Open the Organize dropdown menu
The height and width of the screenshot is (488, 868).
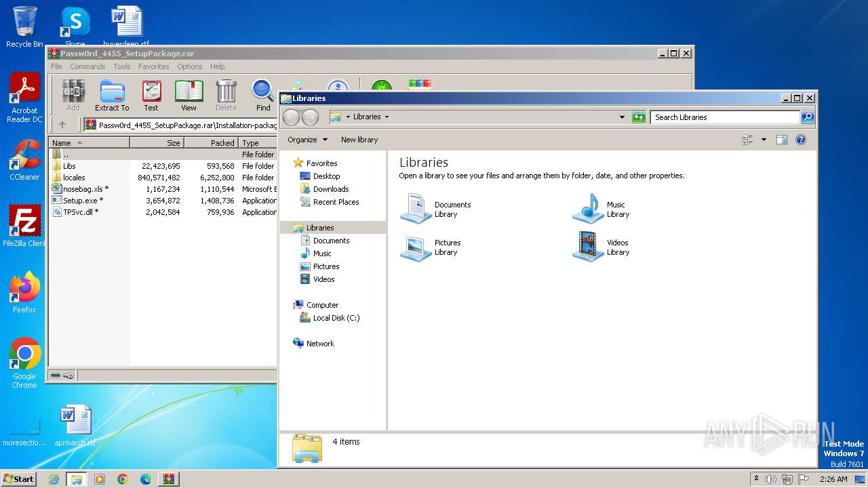pyautogui.click(x=307, y=140)
